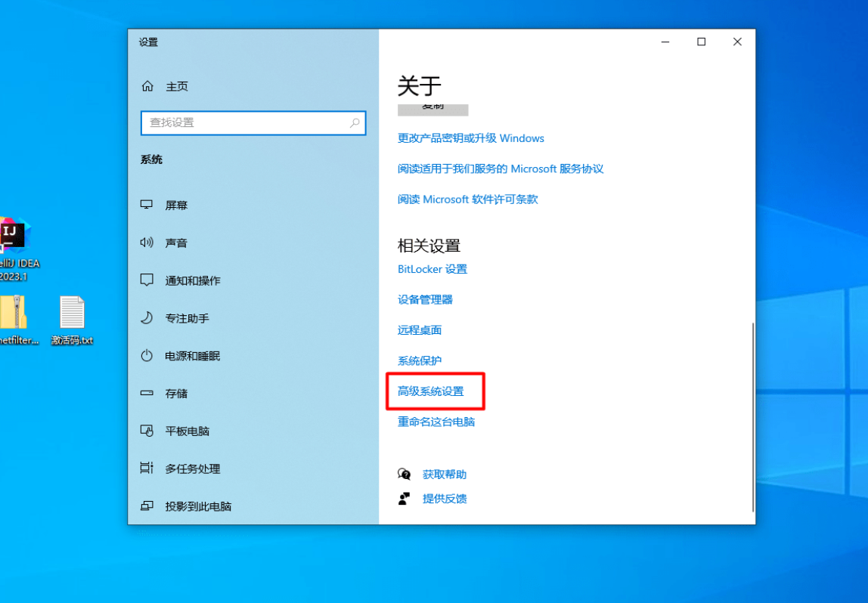Click the partially hidden 复制 button
Image resolution: width=868 pixels, height=603 pixels.
(433, 110)
